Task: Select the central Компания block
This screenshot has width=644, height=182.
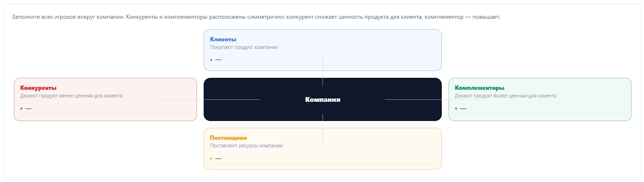Action: [322, 99]
